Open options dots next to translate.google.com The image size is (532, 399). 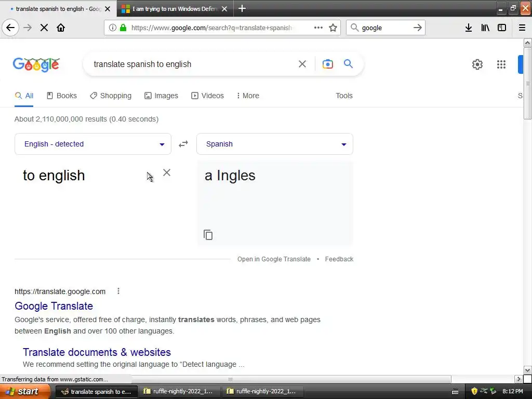[118, 291]
